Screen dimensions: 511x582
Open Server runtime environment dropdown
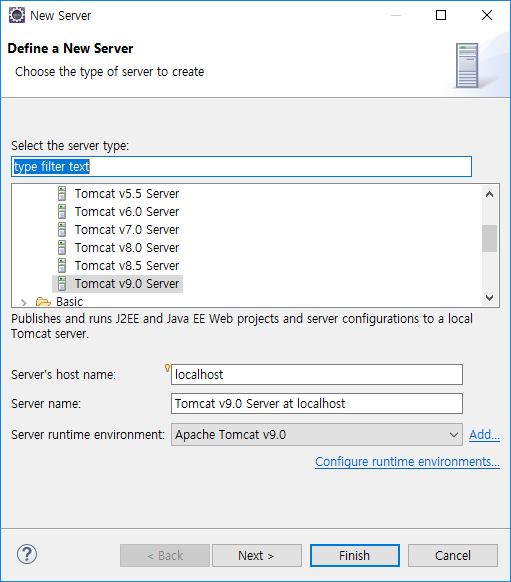pos(317,435)
